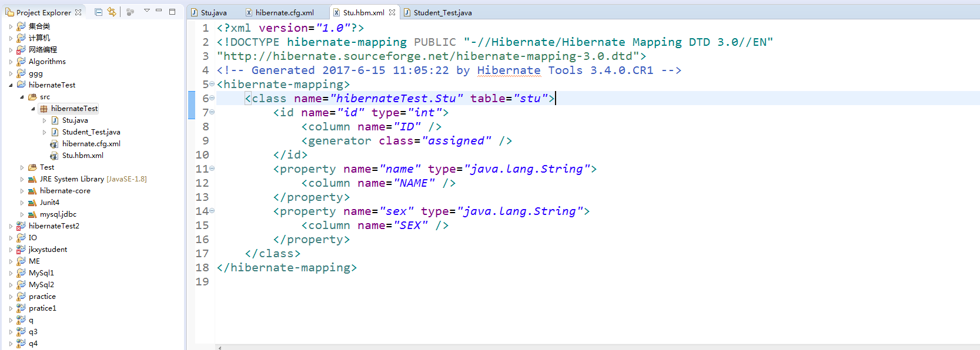The image size is (980, 350).
Task: Close the Stu.hbm.xml editor tab
Action: click(392, 12)
